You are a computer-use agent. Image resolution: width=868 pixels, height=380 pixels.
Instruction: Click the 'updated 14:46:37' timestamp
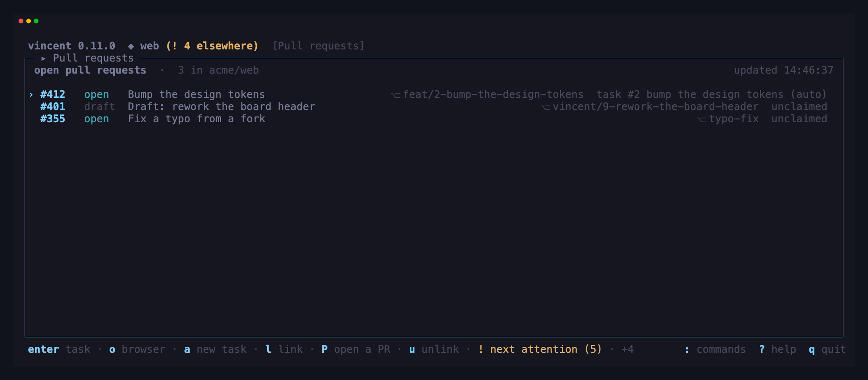[783, 70]
